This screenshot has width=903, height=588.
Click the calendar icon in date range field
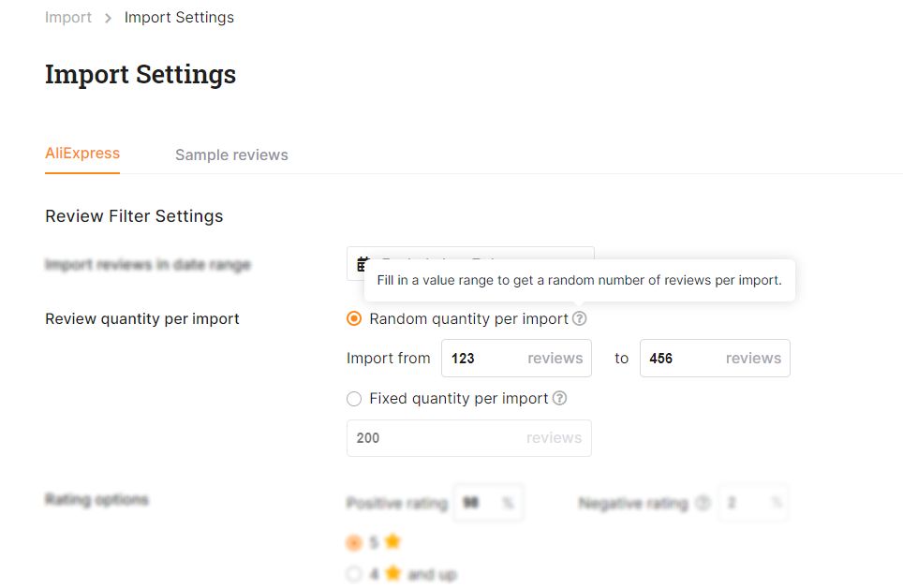tap(363, 264)
